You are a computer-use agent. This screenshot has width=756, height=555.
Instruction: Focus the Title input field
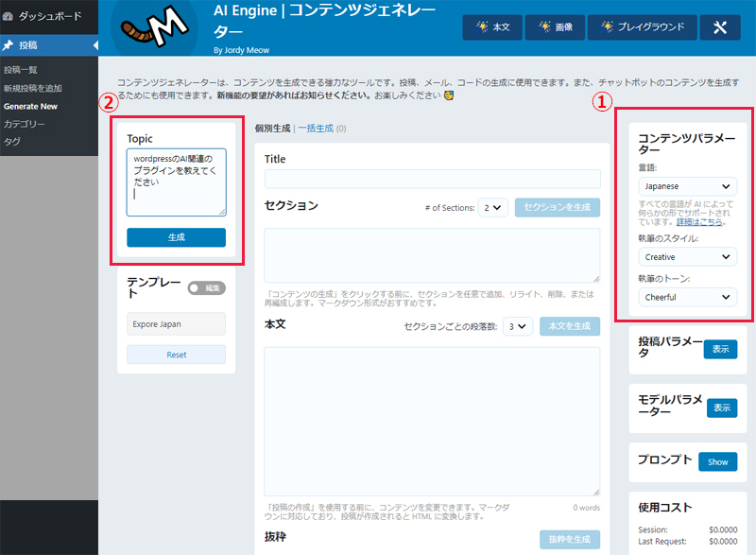(x=433, y=179)
